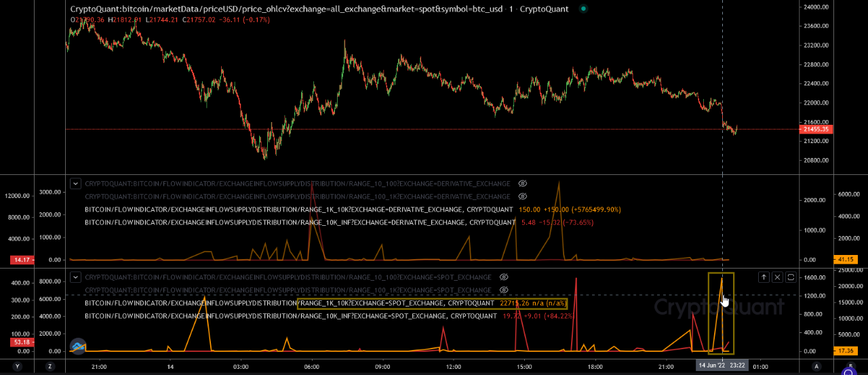Select RANGE_10K_INF spot exchange legend entry

coord(291,315)
